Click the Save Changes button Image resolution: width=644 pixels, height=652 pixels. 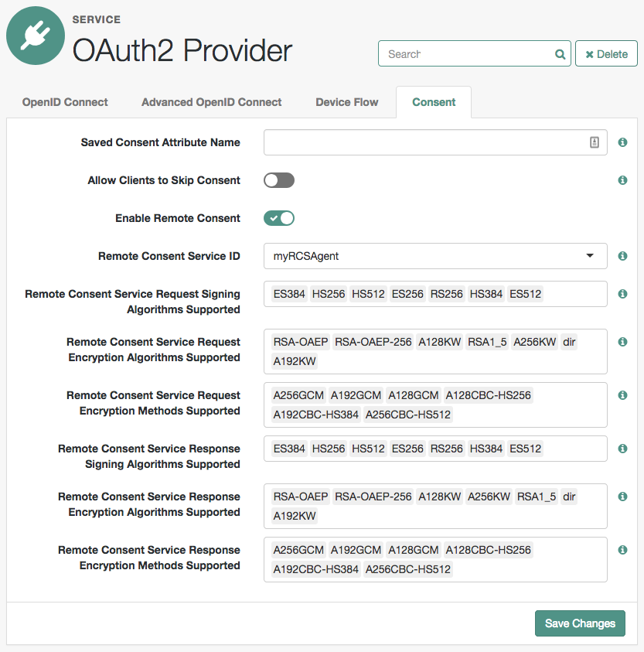click(x=580, y=623)
